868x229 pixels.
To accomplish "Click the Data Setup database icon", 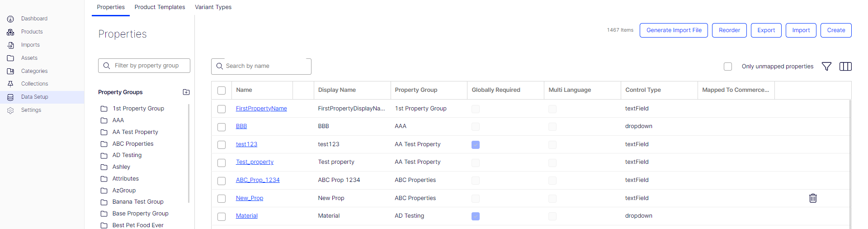I will pyautogui.click(x=10, y=97).
